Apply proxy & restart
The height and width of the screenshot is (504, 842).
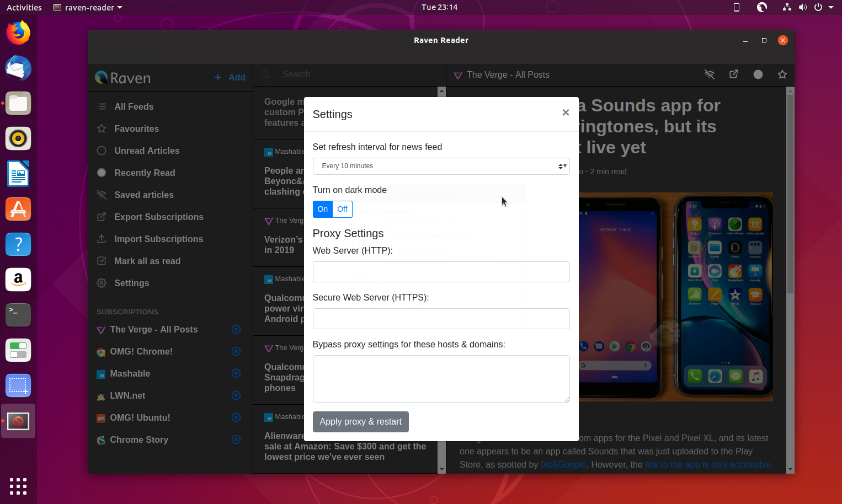point(361,422)
